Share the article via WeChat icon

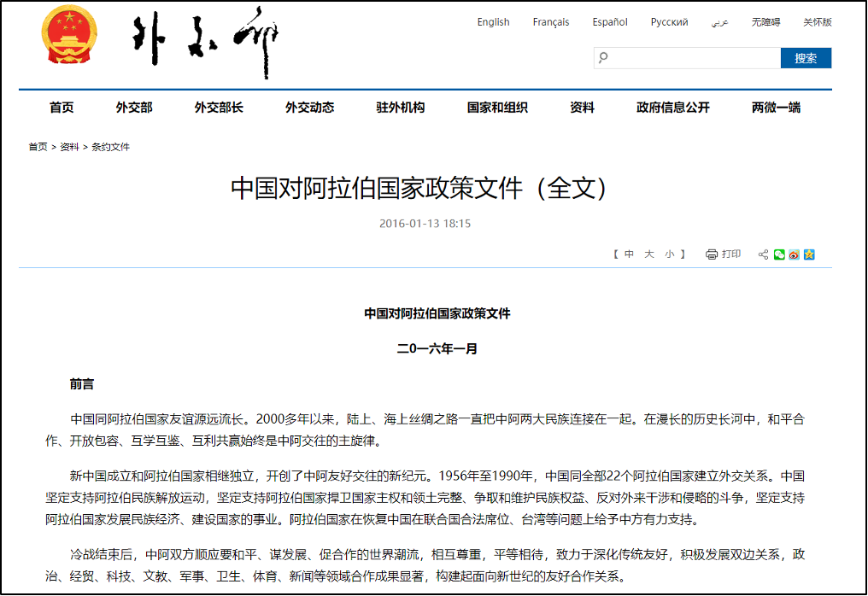779,254
